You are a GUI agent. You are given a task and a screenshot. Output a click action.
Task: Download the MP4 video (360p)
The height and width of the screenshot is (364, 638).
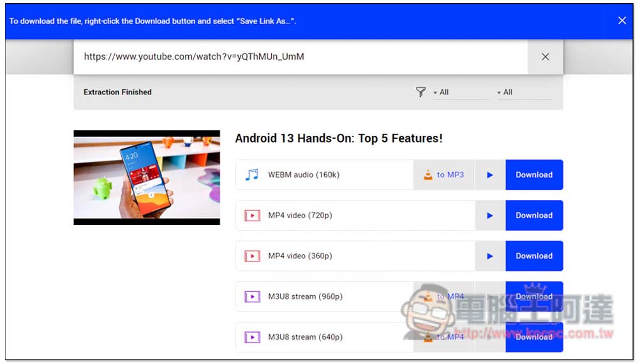coord(534,256)
